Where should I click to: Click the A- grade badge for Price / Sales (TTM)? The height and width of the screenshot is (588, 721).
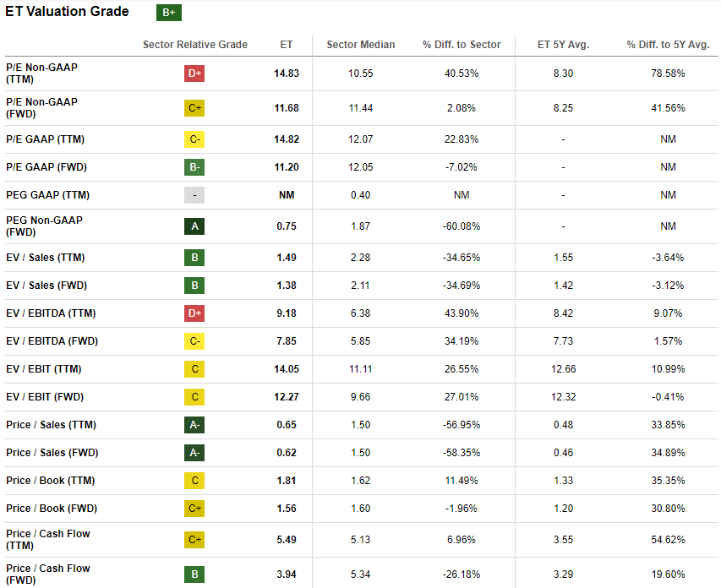pos(194,425)
